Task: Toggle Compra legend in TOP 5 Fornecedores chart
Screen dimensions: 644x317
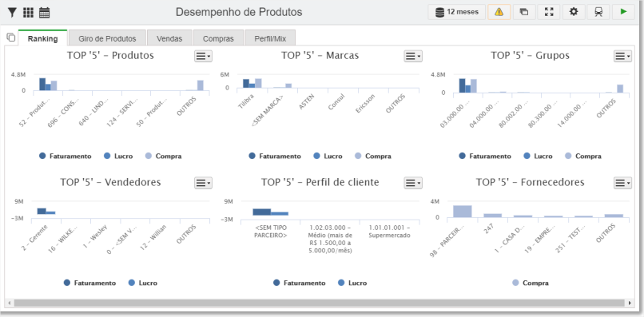Action: 531,283
